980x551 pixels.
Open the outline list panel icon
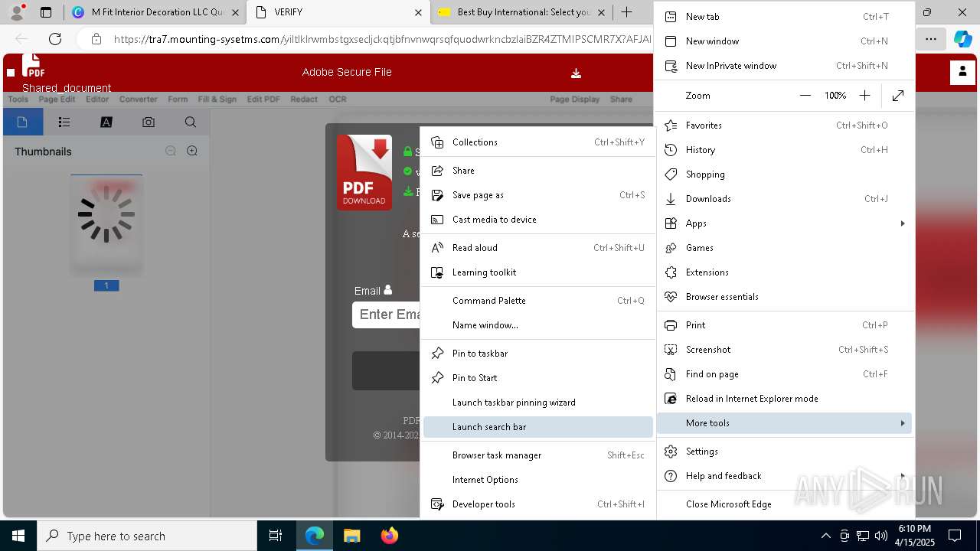(x=64, y=122)
